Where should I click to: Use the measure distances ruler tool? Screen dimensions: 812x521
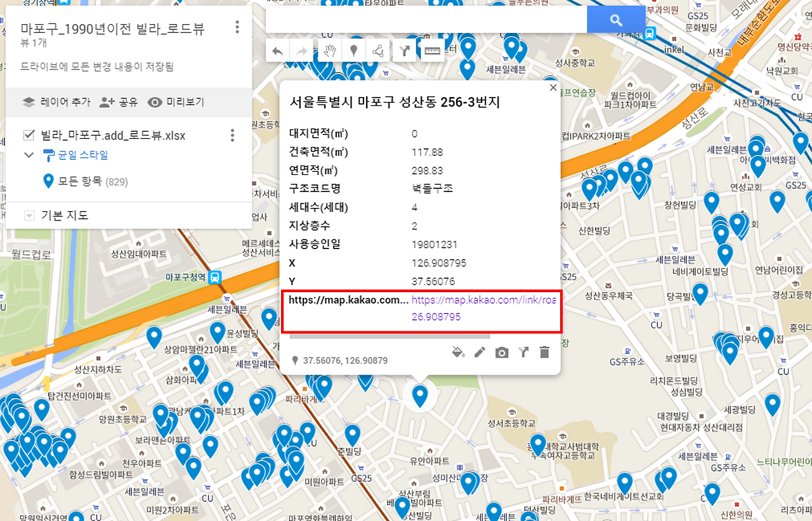[x=432, y=51]
